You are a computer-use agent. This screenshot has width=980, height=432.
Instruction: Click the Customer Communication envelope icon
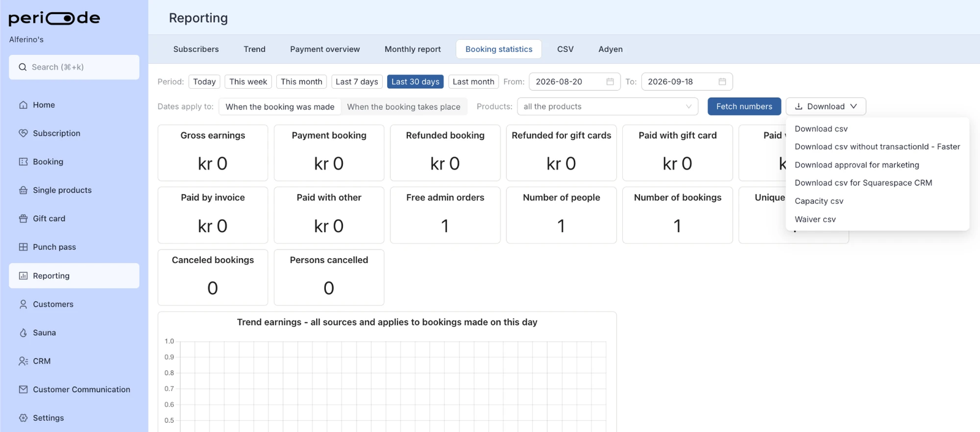click(x=23, y=389)
